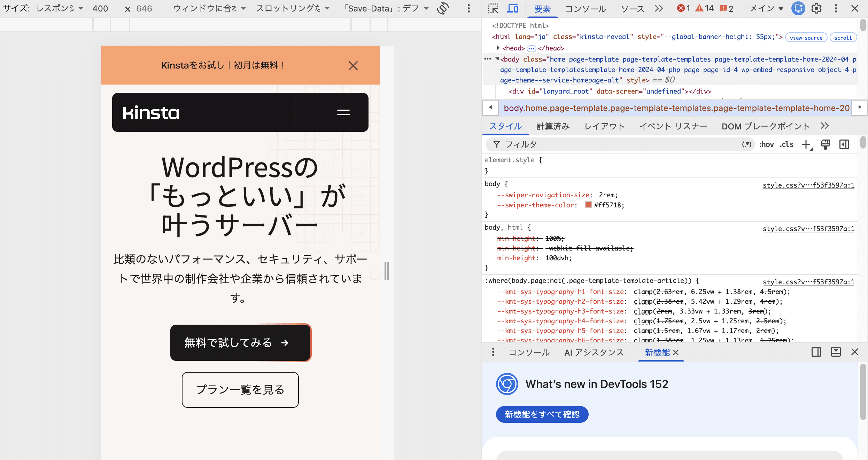Select the 計算済み sub-tab
This screenshot has width=868, height=460.
553,126
